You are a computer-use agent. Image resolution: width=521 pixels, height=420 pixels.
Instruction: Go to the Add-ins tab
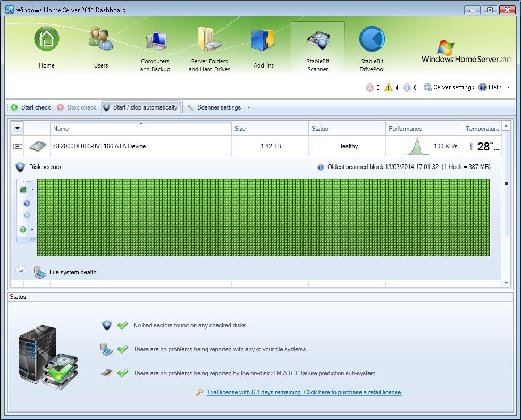point(264,48)
